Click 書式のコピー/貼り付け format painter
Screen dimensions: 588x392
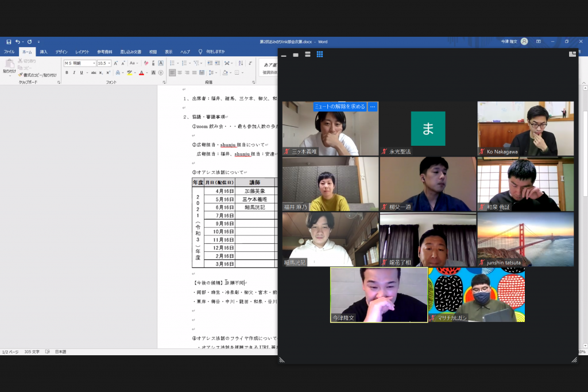coord(37,75)
